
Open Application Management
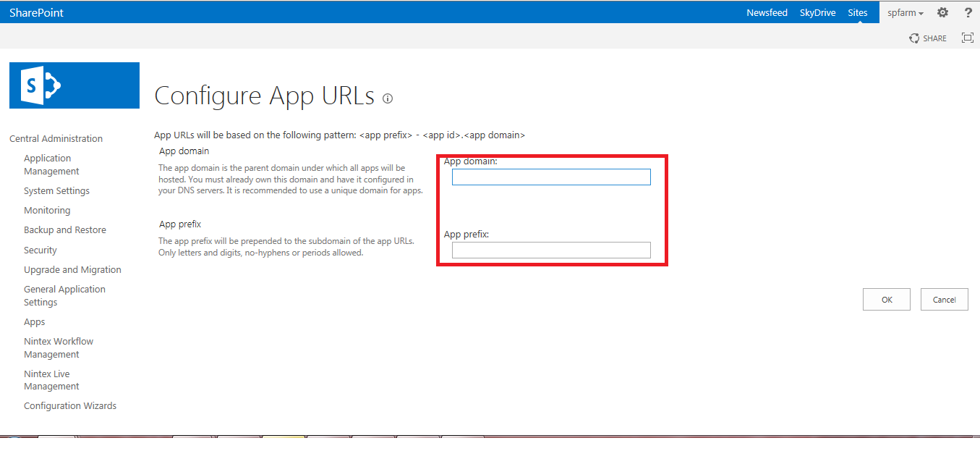pos(51,164)
